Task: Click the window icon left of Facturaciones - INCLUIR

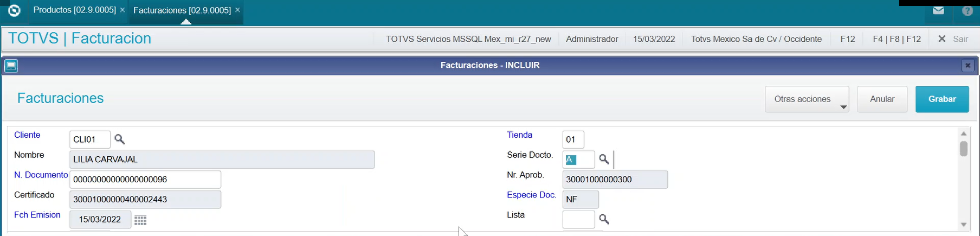Action: coord(11,66)
